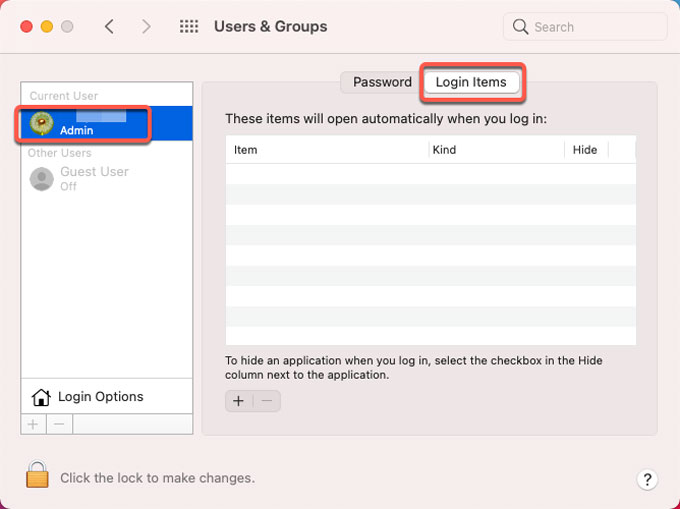Click the first empty login items row
This screenshot has width=680, height=509.
coord(430,174)
